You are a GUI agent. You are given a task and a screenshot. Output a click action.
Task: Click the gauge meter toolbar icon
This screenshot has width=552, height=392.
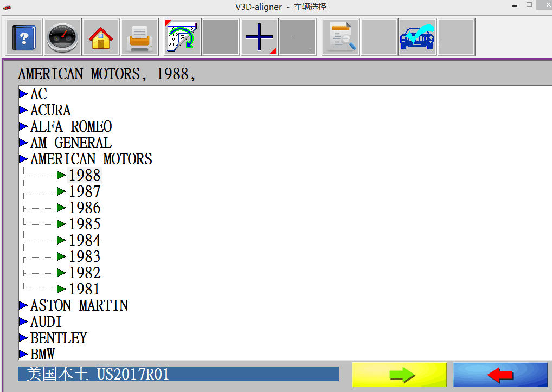[x=62, y=37]
